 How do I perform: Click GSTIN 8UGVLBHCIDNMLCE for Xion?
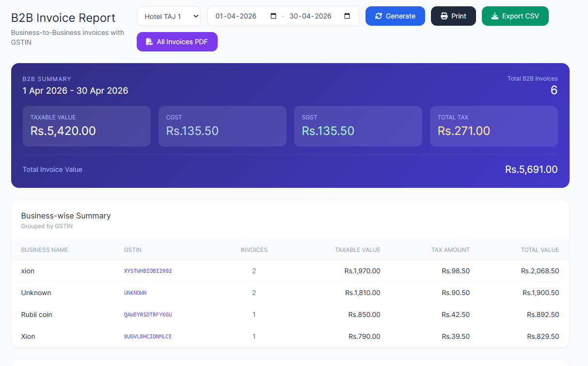point(148,336)
